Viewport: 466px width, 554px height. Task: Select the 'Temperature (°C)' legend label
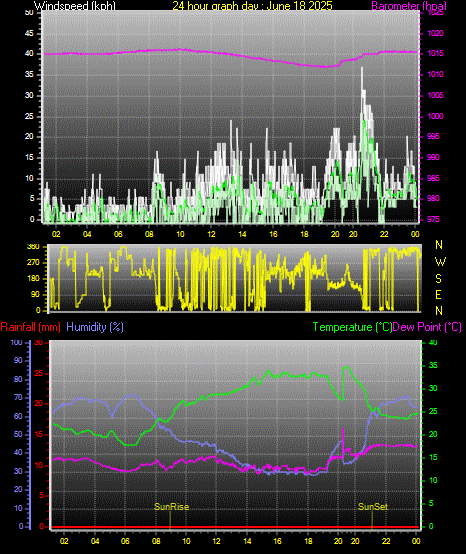click(353, 327)
